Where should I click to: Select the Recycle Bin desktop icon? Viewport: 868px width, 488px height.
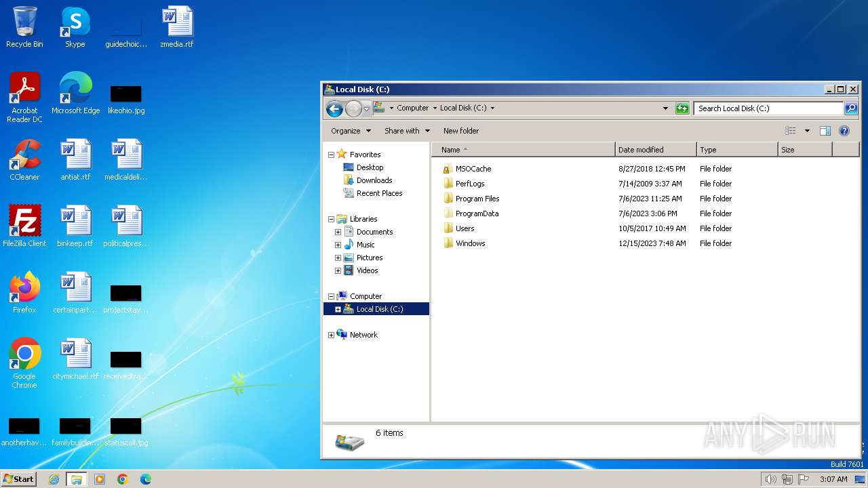pyautogui.click(x=24, y=27)
